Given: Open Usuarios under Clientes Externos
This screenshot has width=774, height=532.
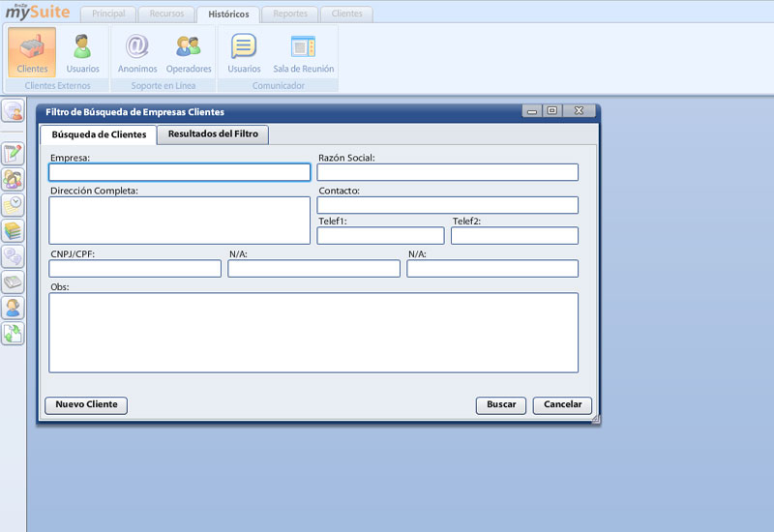Looking at the screenshot, I should click(82, 52).
